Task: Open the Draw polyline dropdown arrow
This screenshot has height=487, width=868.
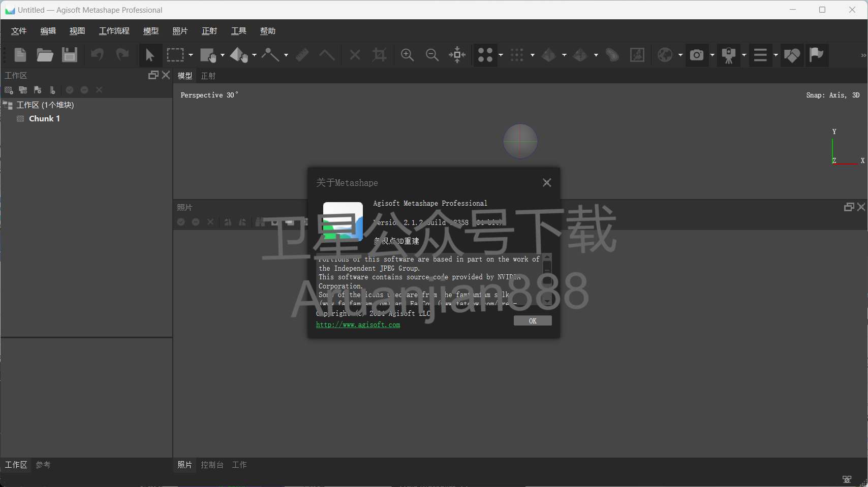Action: (286, 55)
